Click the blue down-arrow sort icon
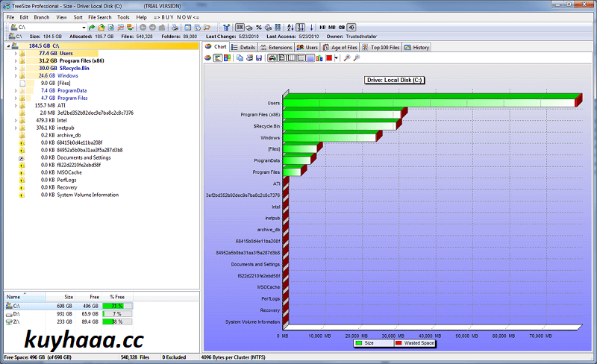Image resolution: width=597 pixels, height=364 pixels. (x=311, y=28)
